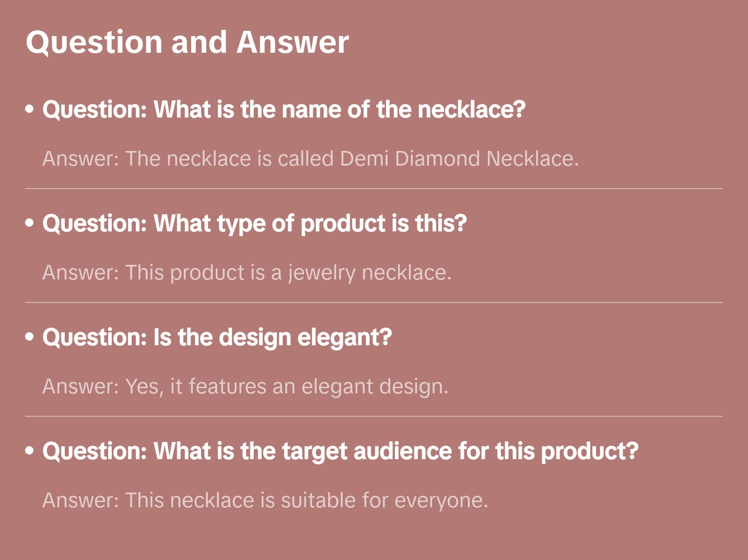Click the word "everyone" in the last answer

click(x=440, y=500)
